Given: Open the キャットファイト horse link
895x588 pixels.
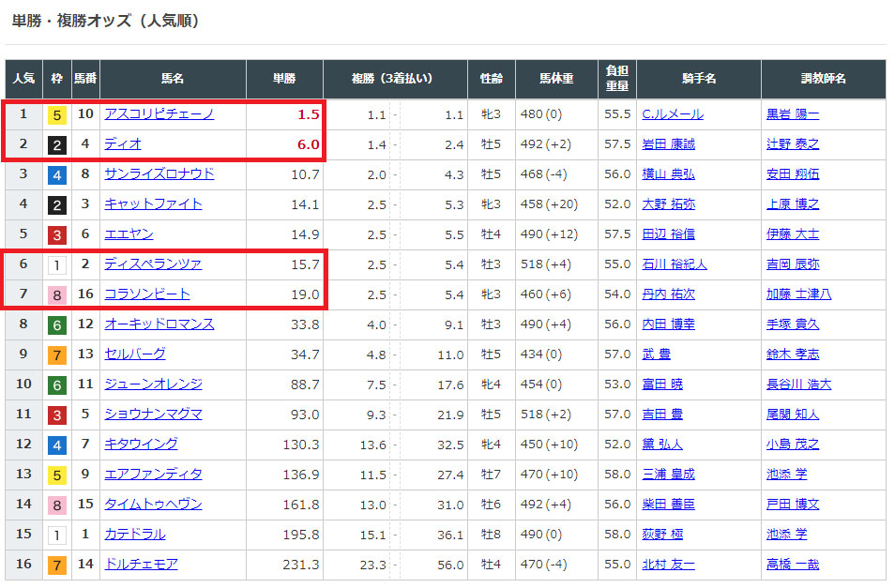Looking at the screenshot, I should 153,204.
